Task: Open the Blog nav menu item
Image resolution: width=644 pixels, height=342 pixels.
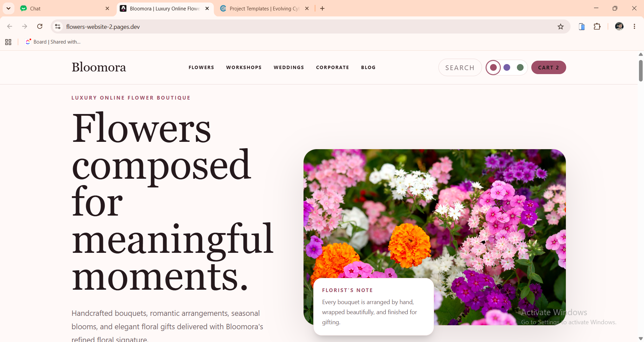Action: (368, 67)
